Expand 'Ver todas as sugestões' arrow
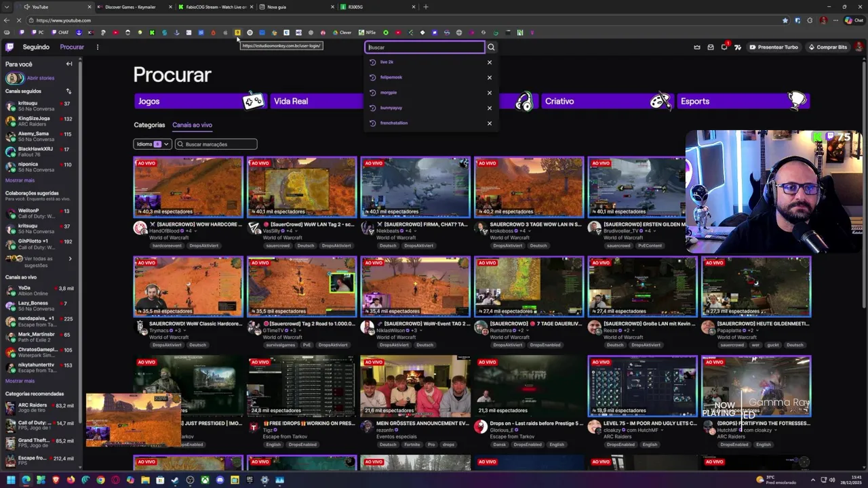The height and width of the screenshot is (488, 868). (x=70, y=258)
